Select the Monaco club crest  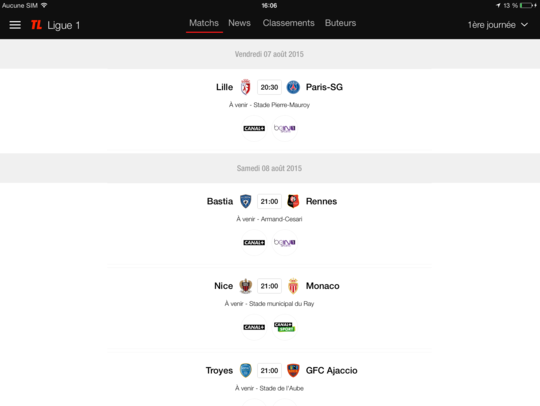point(293,286)
